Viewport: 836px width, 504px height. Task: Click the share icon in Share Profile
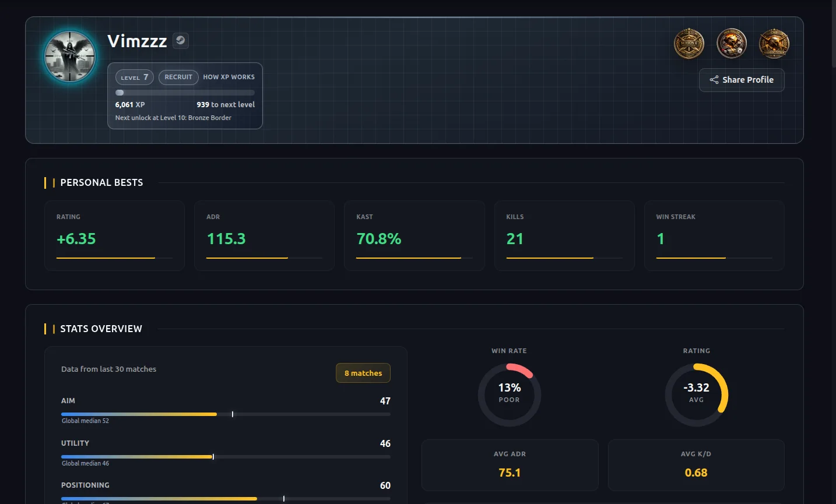click(714, 80)
